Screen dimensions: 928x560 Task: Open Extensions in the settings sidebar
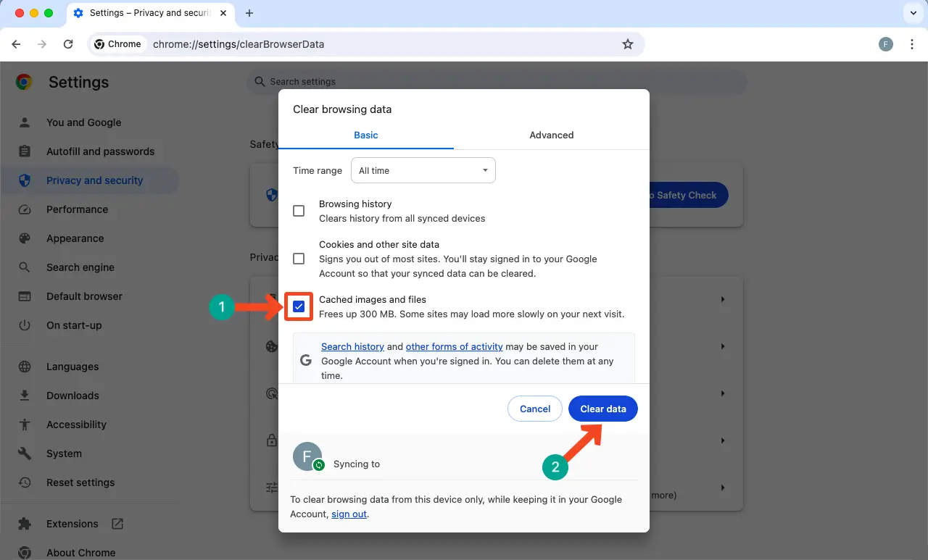[x=72, y=524]
